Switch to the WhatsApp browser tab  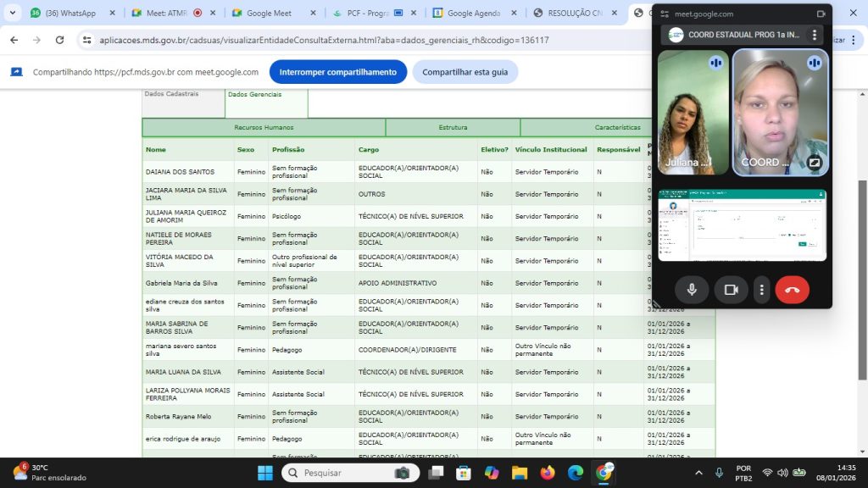70,14
